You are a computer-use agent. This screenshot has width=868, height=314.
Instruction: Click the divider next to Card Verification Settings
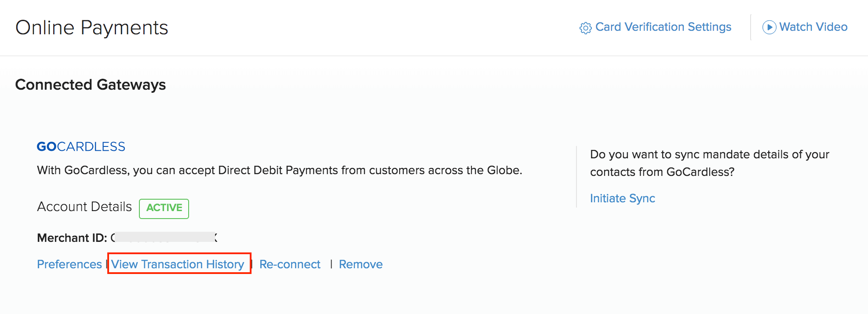(750, 27)
